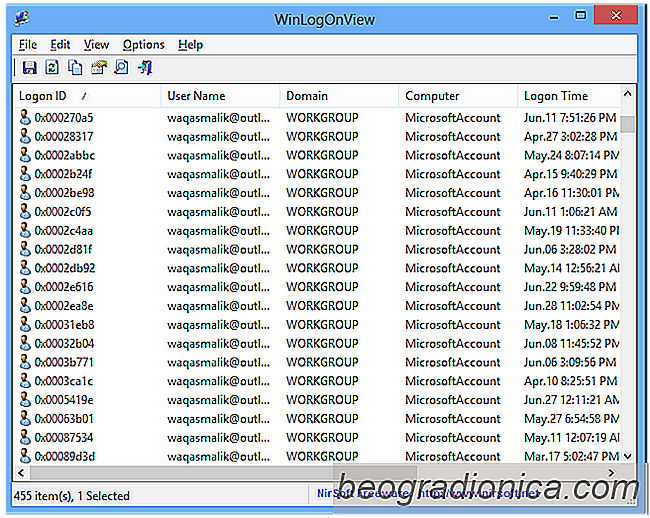
Task: Click the WinLogOnView app icon in title bar
Action: point(22,18)
